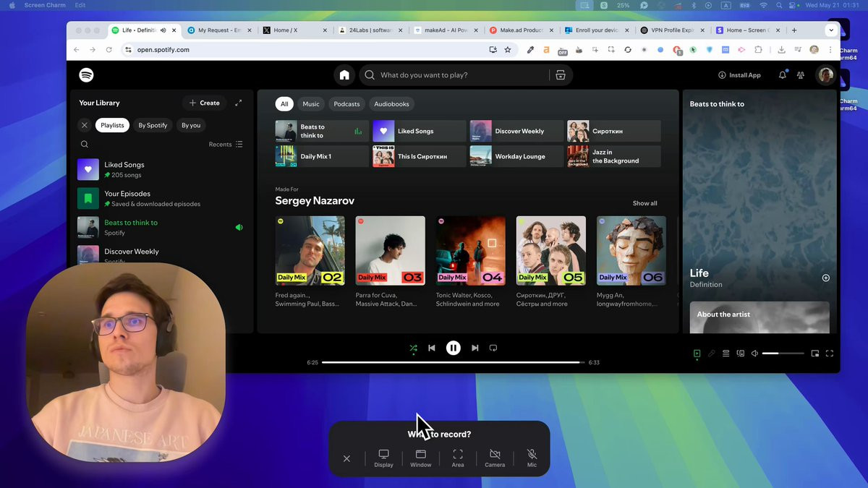Viewport: 868px width, 488px height.
Task: Mute the Spotify tab audio icon
Action: (163, 30)
